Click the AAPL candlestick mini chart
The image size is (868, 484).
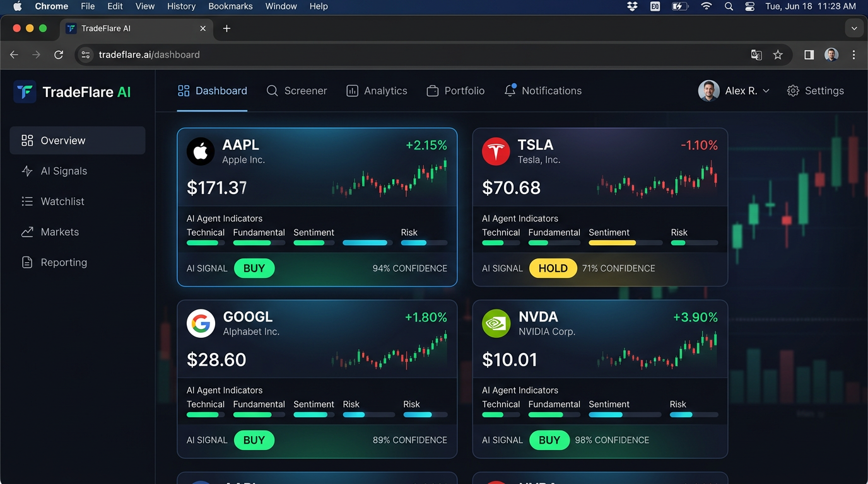point(390,179)
